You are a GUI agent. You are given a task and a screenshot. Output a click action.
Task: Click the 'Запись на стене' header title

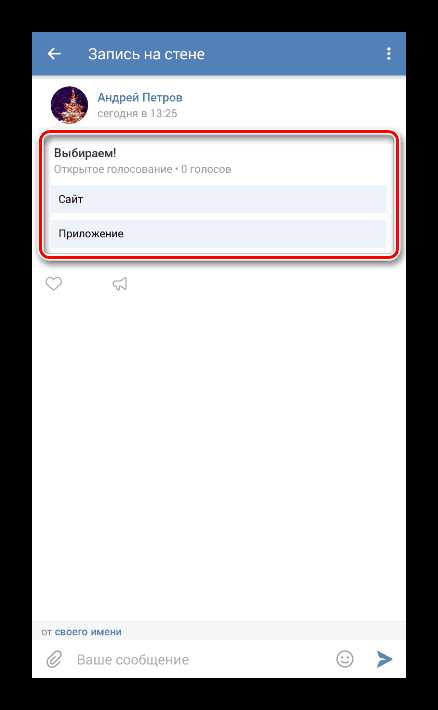pyautogui.click(x=146, y=54)
